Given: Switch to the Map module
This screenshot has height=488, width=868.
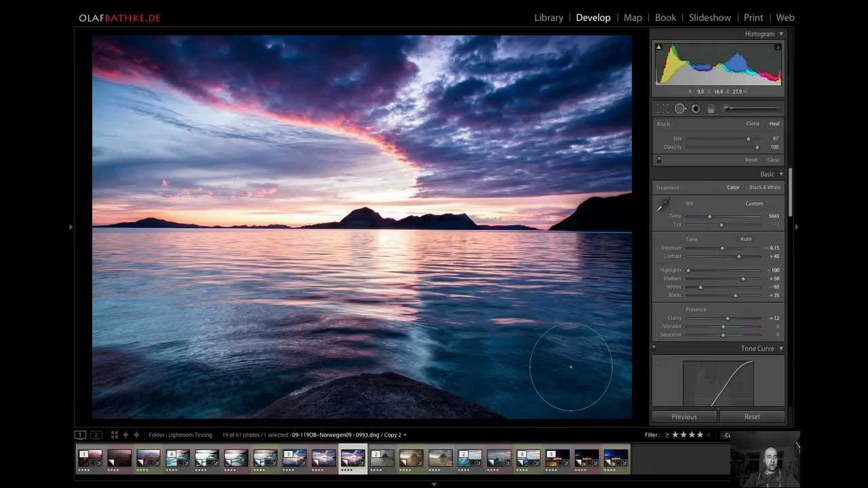Looking at the screenshot, I should [633, 18].
